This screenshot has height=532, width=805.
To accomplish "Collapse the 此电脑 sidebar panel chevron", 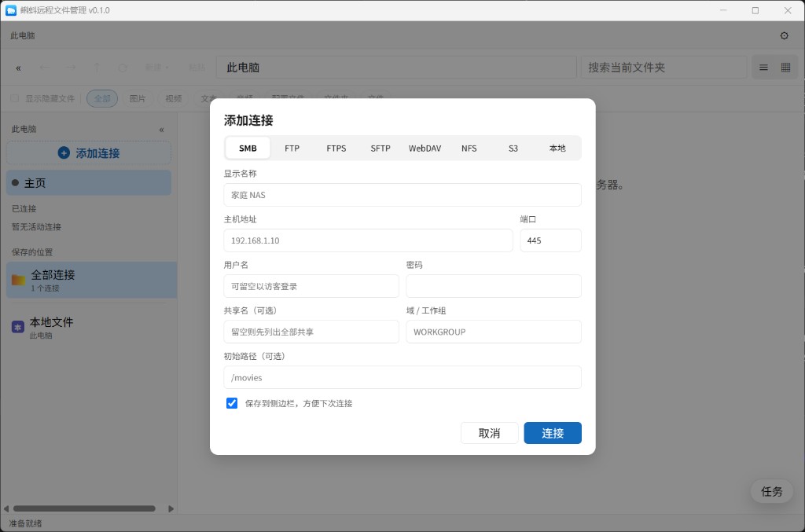I will pyautogui.click(x=162, y=130).
